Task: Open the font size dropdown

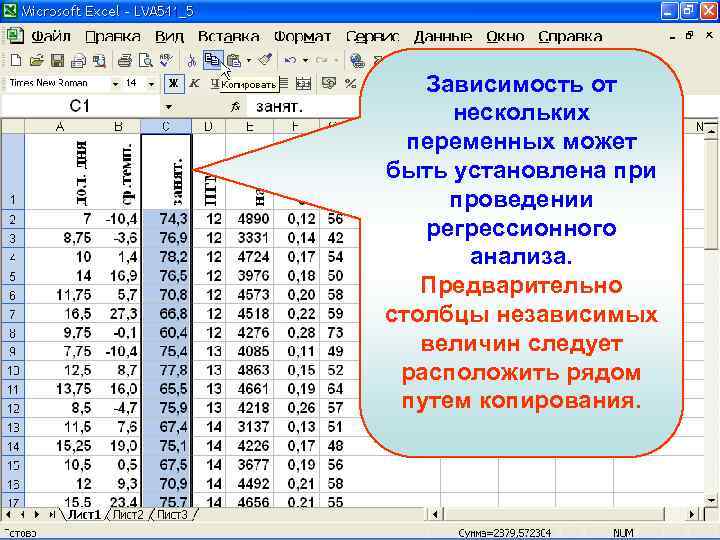Action: tap(151, 84)
